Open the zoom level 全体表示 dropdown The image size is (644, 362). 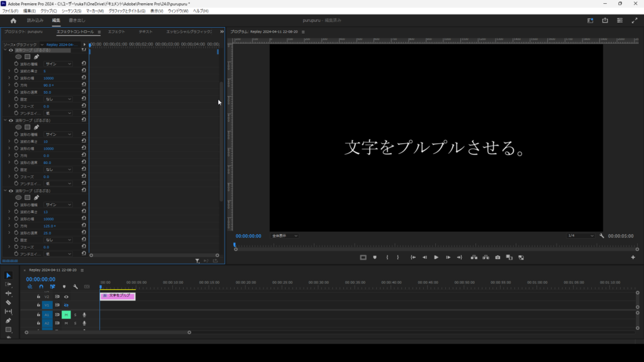click(x=285, y=236)
